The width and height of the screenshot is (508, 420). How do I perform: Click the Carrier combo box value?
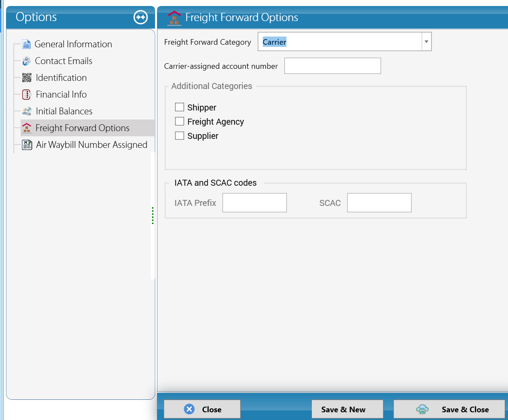tap(274, 42)
